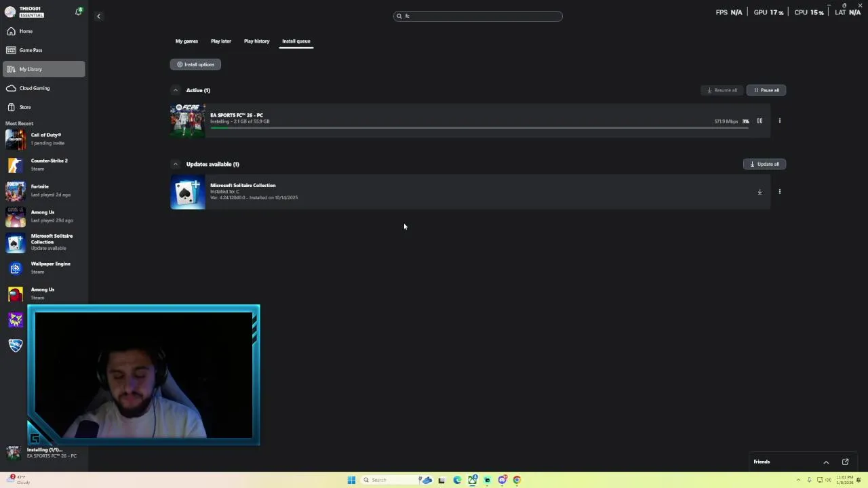The width and height of the screenshot is (868, 488).
Task: Pause EA SPORTS FC 26 download
Action: tap(759, 121)
